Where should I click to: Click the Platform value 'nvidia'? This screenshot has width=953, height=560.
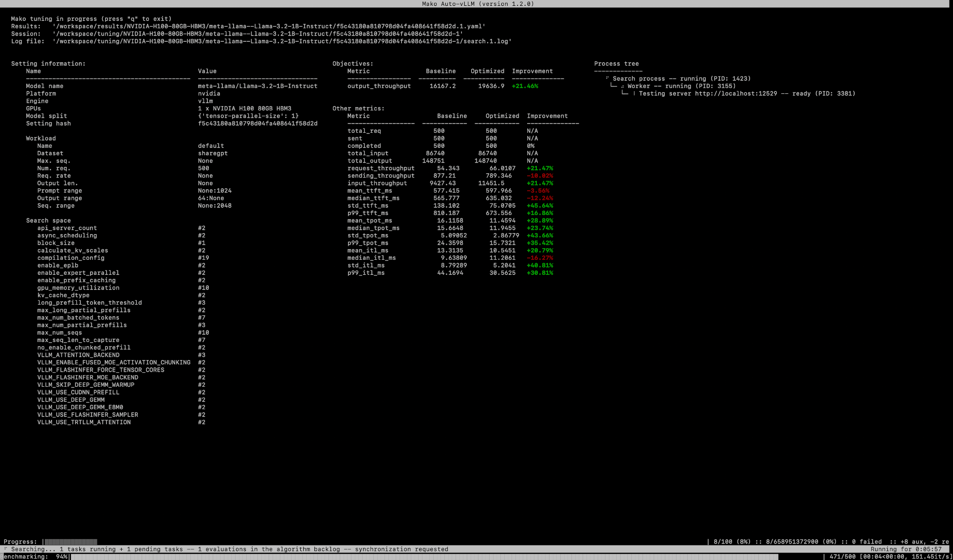[209, 93]
